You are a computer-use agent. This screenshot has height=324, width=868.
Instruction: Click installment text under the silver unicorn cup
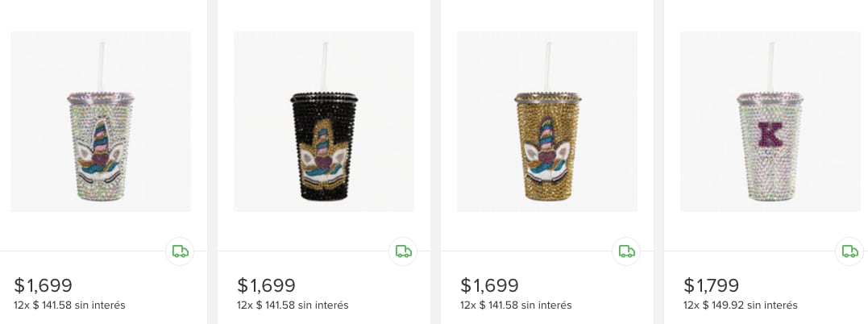[x=69, y=305]
